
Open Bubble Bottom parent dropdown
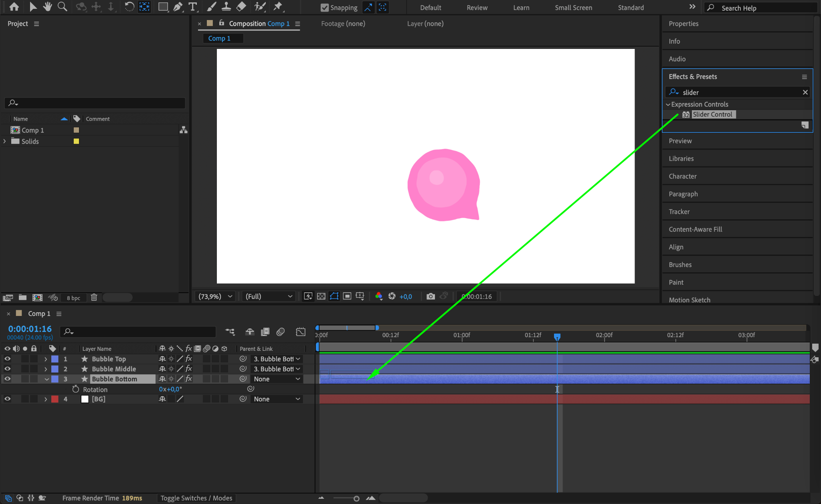pos(277,379)
